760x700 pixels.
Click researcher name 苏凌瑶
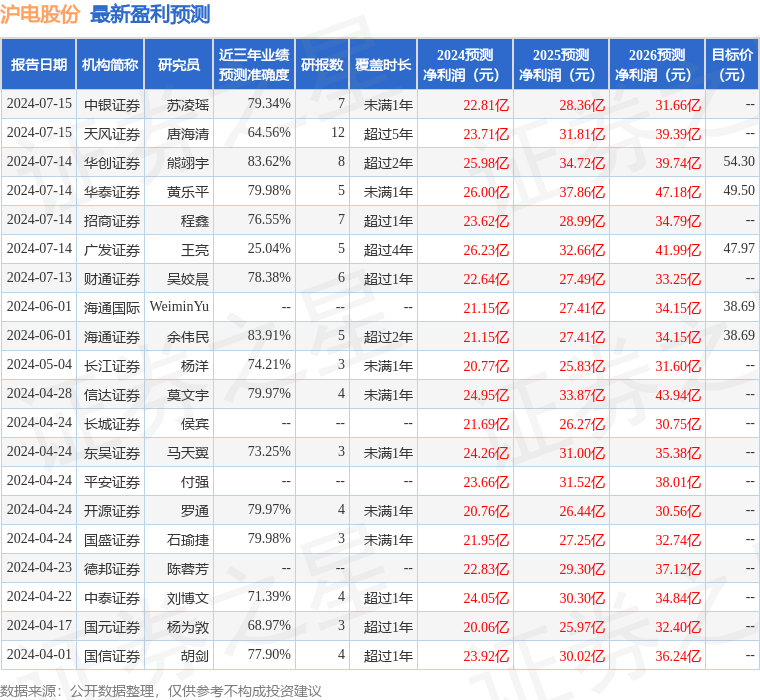188,105
